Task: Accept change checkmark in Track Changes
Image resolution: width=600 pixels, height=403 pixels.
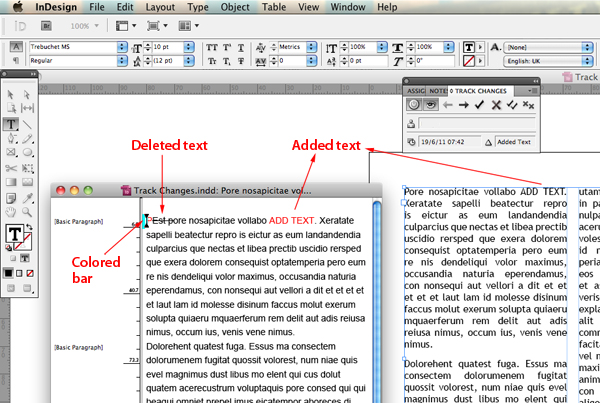Action: [x=479, y=105]
